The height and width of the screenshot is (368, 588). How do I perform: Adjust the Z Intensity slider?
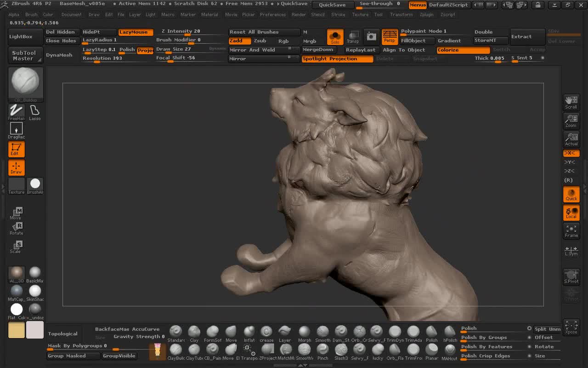(190, 32)
